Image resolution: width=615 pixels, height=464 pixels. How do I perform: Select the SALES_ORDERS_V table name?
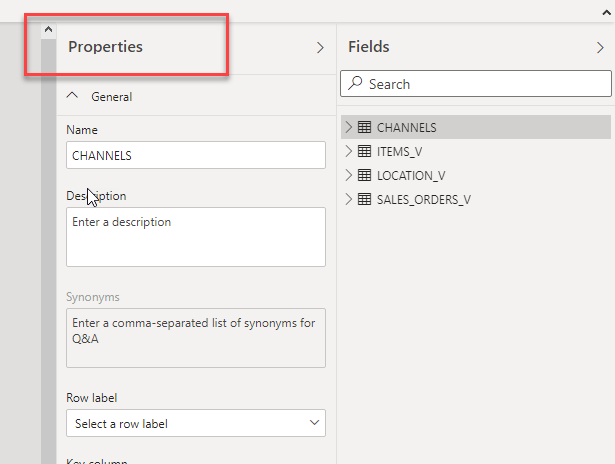pyautogui.click(x=423, y=199)
